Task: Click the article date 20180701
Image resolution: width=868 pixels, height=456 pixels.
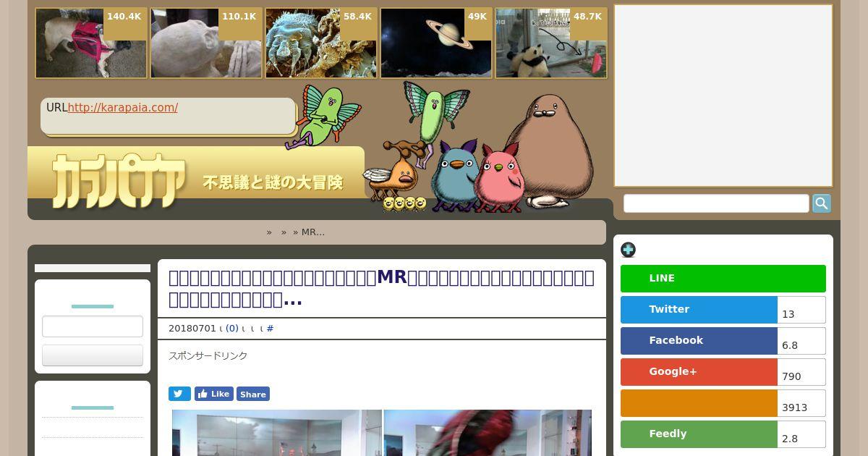Action: 192,329
